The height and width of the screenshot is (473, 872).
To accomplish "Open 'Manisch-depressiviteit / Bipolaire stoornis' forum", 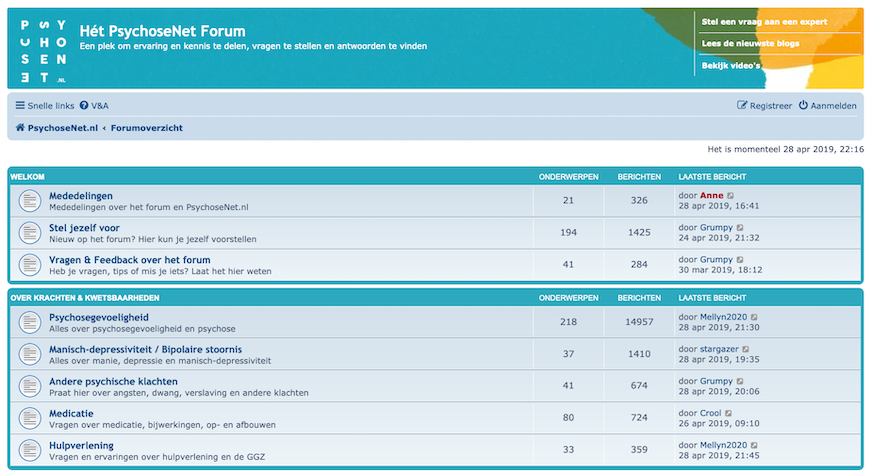I will click(x=145, y=350).
